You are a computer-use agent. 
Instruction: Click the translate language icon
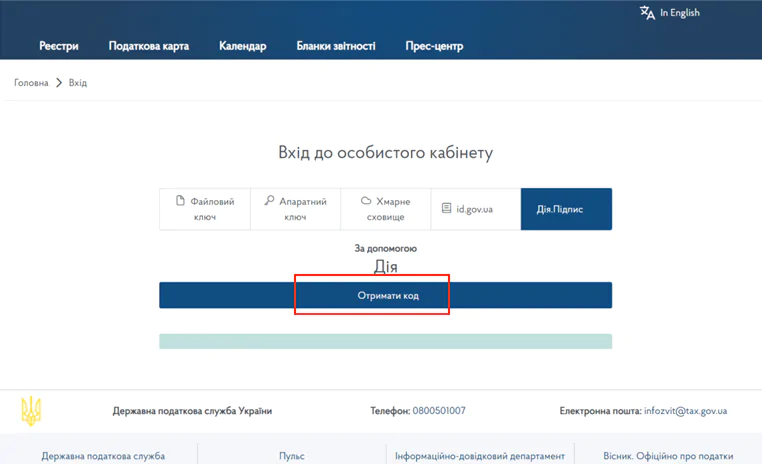click(x=647, y=13)
